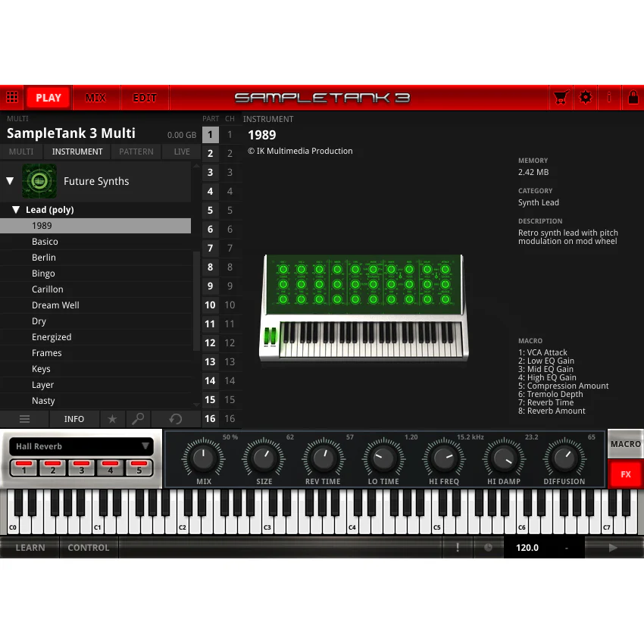The width and height of the screenshot is (644, 644).
Task: Select the Nasty instrument
Action: (x=95, y=401)
